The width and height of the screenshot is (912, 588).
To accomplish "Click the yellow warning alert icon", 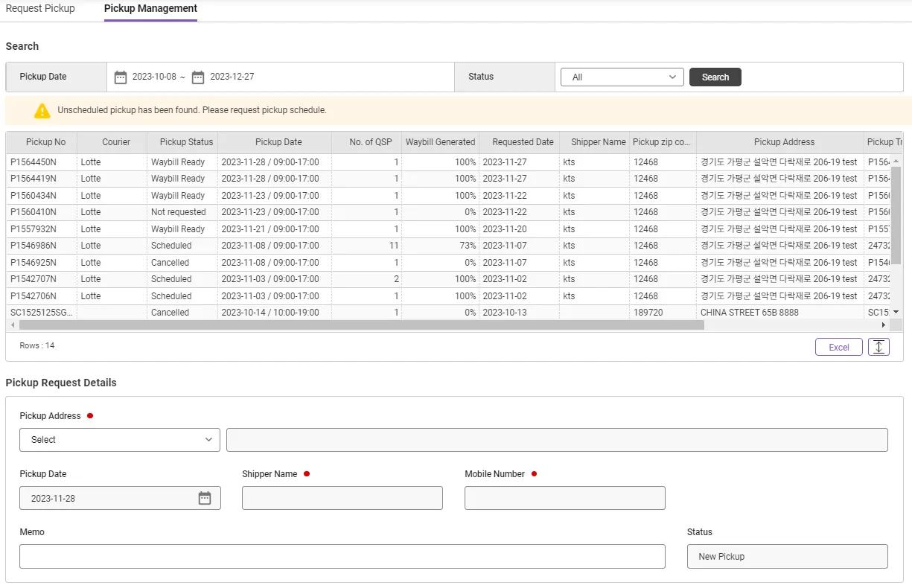I will pyautogui.click(x=42, y=110).
